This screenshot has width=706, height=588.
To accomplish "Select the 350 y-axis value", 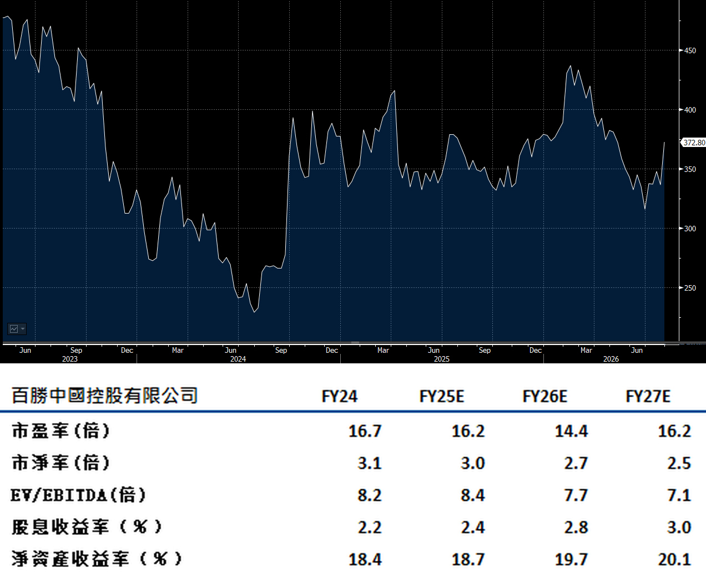I will 689,169.
